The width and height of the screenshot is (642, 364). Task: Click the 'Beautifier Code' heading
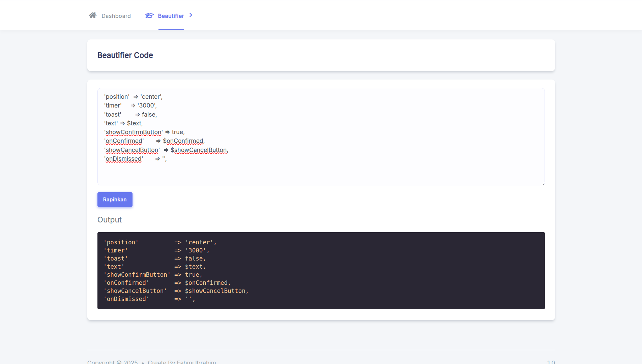tap(125, 55)
